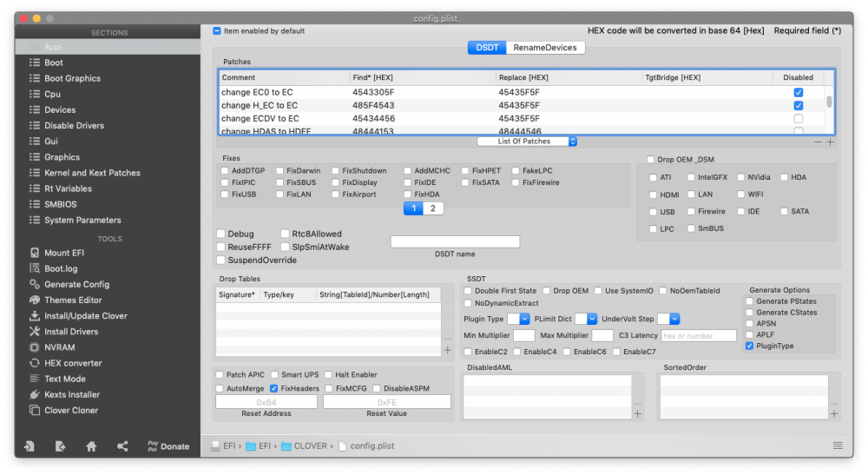Screen dimensions: 868x475
Task: Click the Patches table scrollbar
Action: point(829,102)
